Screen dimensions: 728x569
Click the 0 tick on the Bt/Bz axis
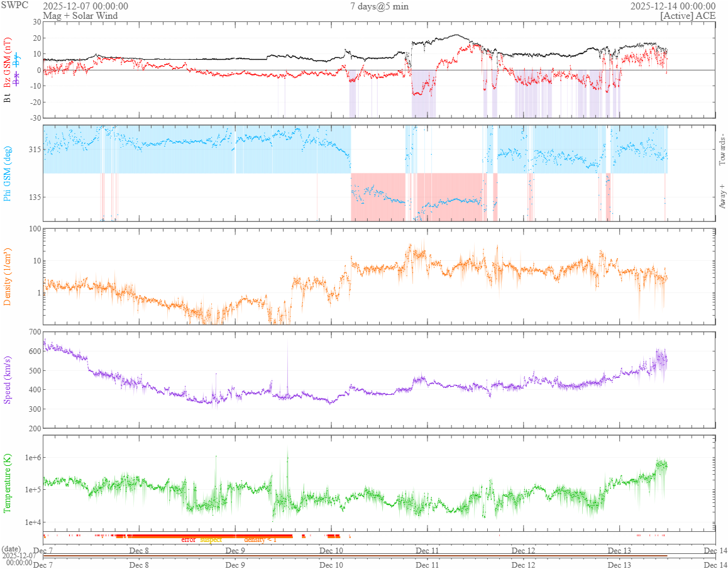point(38,70)
